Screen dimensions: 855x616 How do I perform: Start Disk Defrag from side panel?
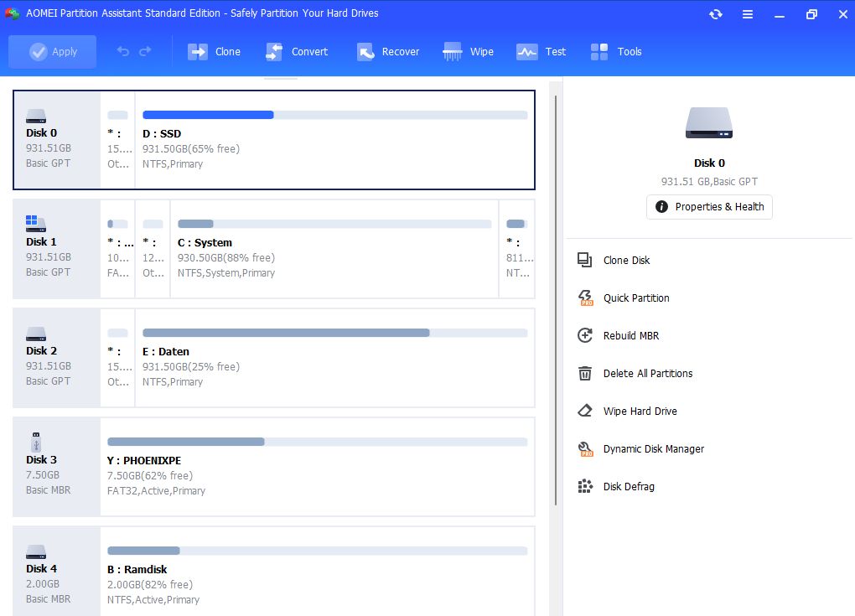pos(628,487)
